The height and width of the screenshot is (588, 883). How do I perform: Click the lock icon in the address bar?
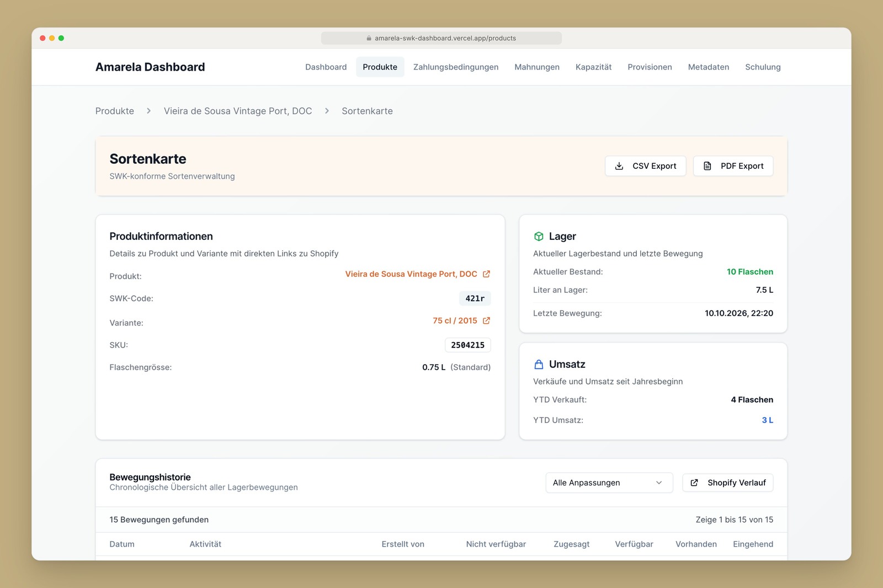369,39
